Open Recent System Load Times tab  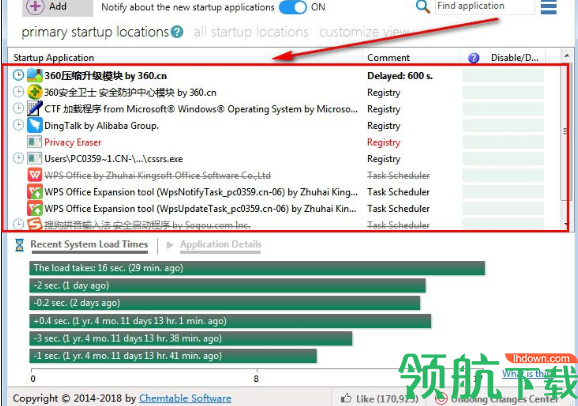[x=89, y=244]
